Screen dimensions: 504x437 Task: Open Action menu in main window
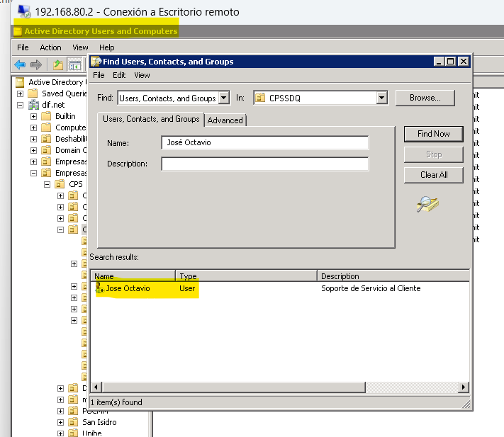50,47
